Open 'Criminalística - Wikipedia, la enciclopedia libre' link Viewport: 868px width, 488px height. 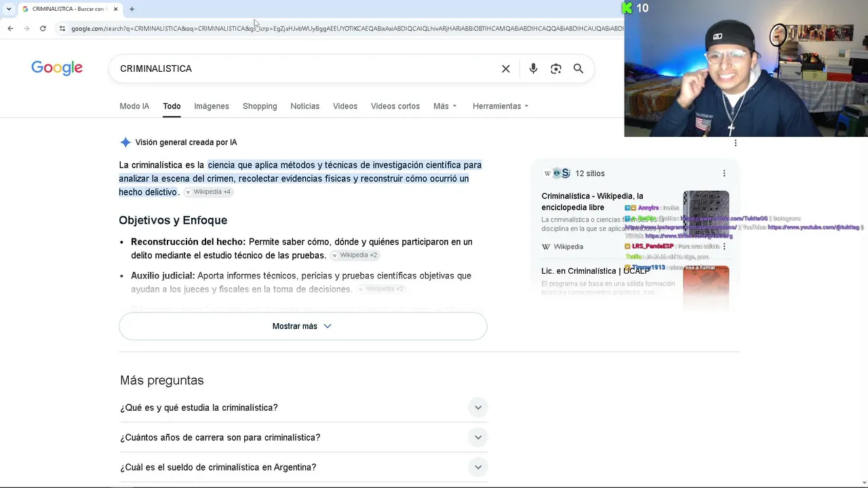pos(592,202)
